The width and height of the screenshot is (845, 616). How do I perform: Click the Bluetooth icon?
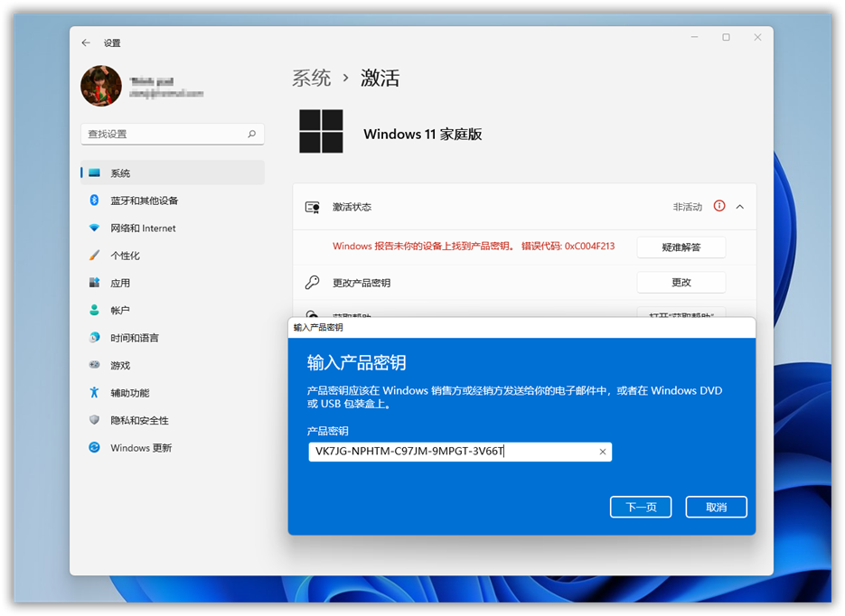(94, 201)
